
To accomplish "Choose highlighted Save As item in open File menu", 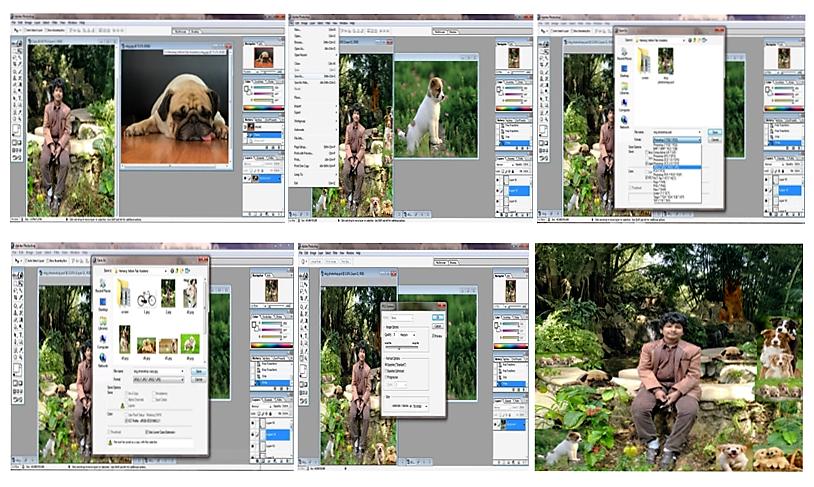I will click(316, 76).
